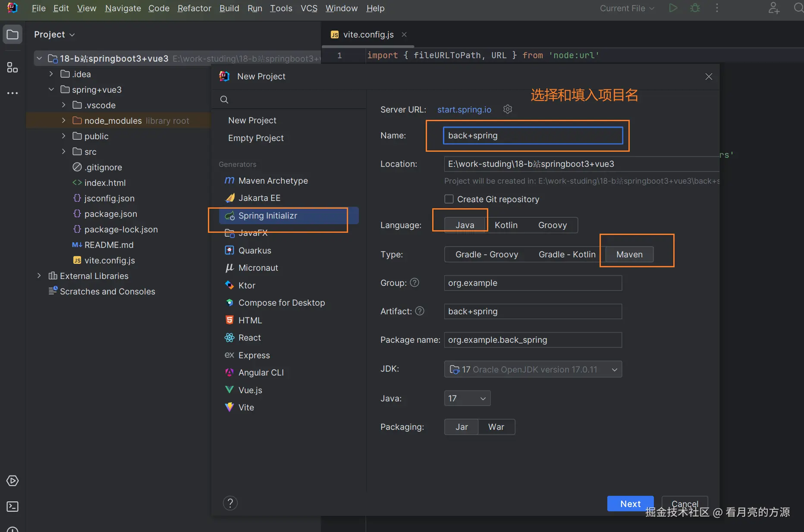Set build type to Gradle - Groovy

pos(487,254)
